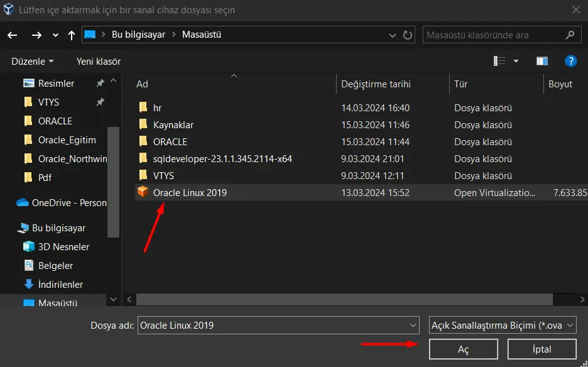Expand the file type filter dropdown
588x367 pixels.
coord(570,326)
